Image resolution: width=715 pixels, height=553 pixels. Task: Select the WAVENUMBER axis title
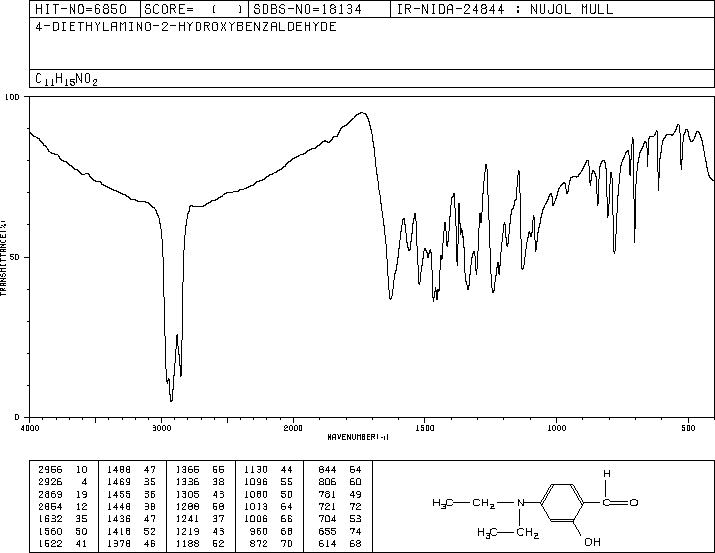[x=358, y=437]
